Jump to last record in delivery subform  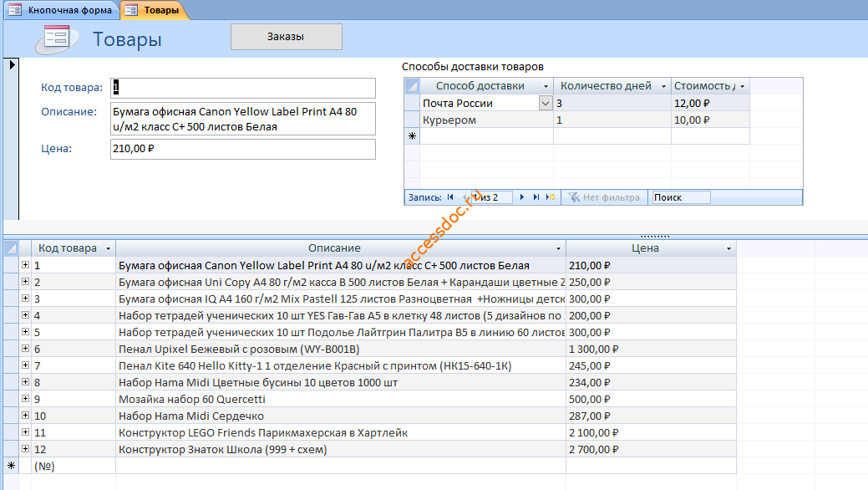pyautogui.click(x=536, y=197)
